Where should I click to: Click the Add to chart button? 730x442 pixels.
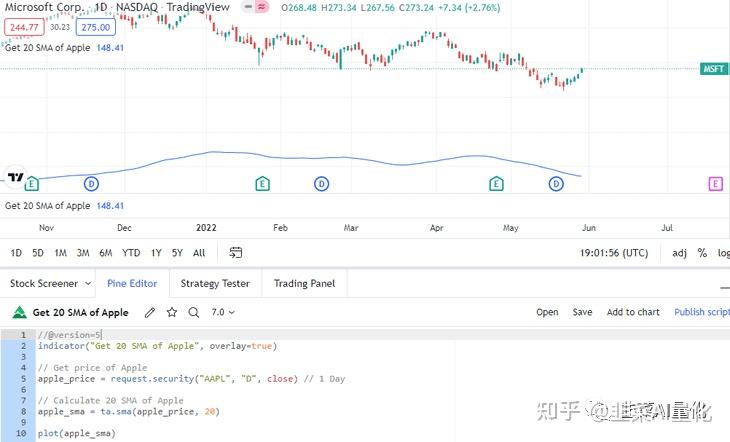click(x=633, y=312)
